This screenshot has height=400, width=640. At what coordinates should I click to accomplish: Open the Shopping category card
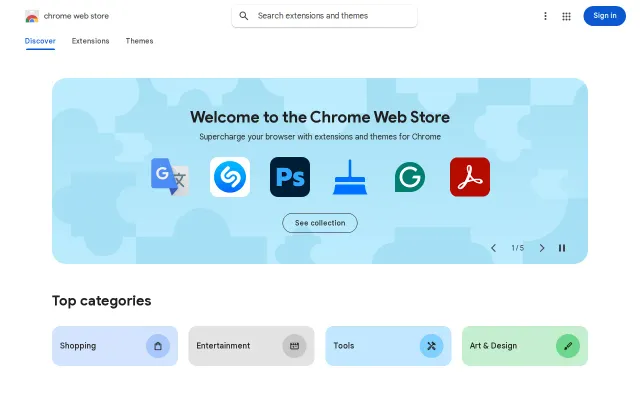click(115, 346)
